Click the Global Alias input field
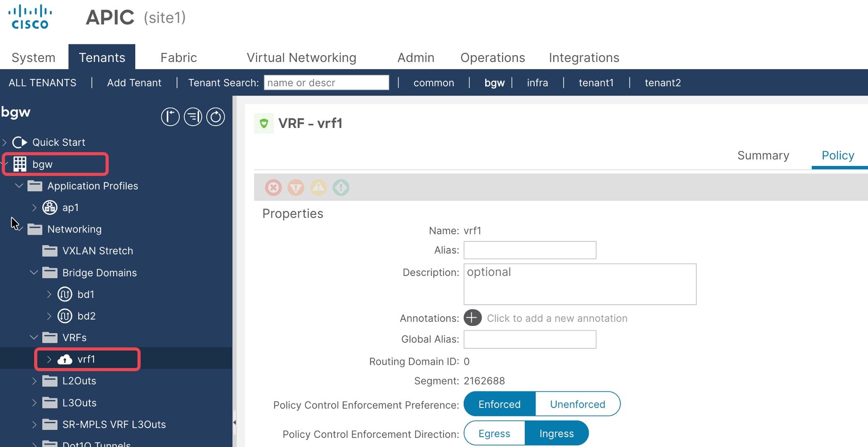 pyautogui.click(x=530, y=339)
